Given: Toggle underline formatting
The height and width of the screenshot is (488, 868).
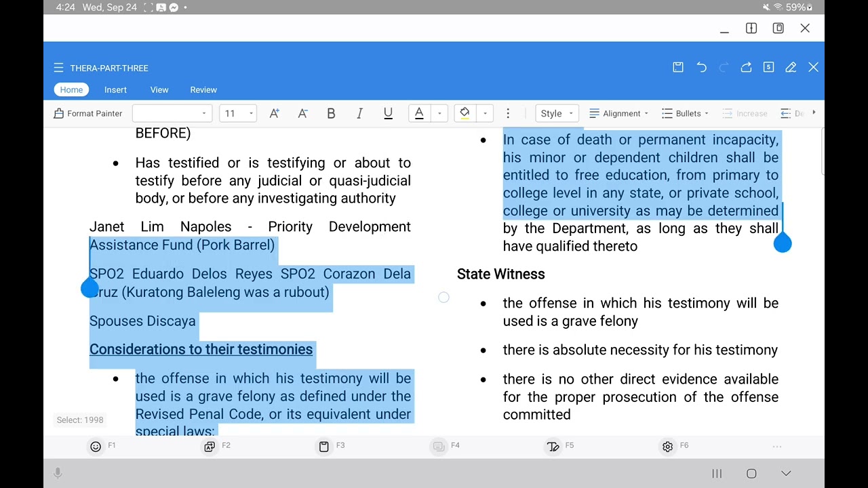Looking at the screenshot, I should click(388, 113).
